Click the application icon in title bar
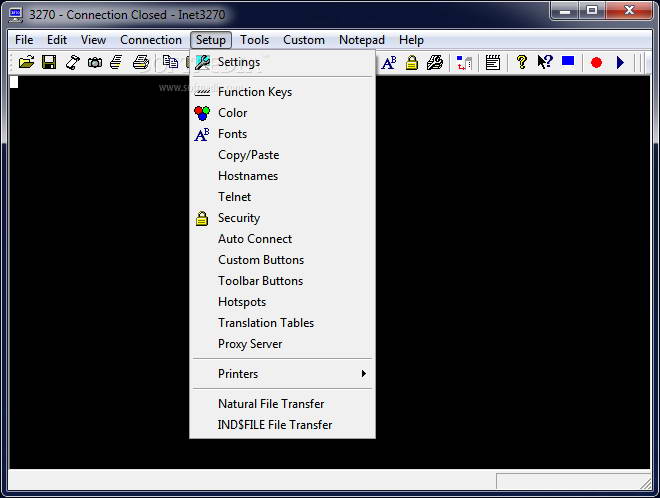Screen dimensions: 660x498 [16, 15]
